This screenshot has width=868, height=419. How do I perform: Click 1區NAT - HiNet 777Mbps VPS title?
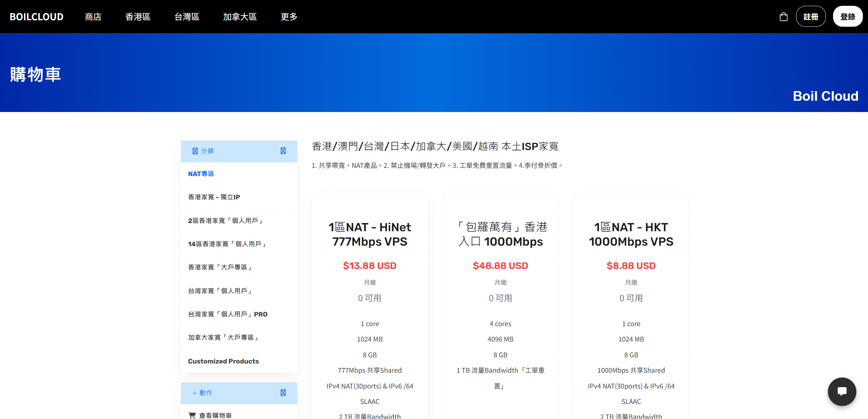click(370, 234)
